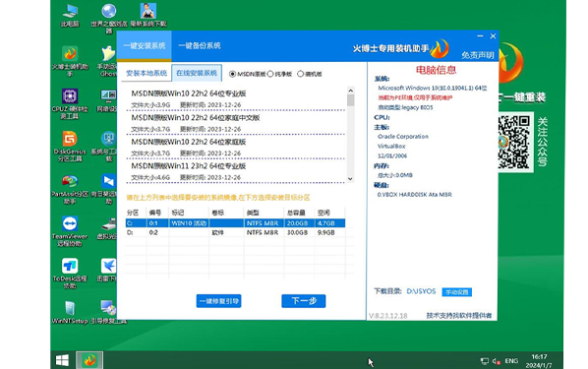
Task: Launch the DiskGenius分区工具 desktop icon
Action: click(70, 146)
